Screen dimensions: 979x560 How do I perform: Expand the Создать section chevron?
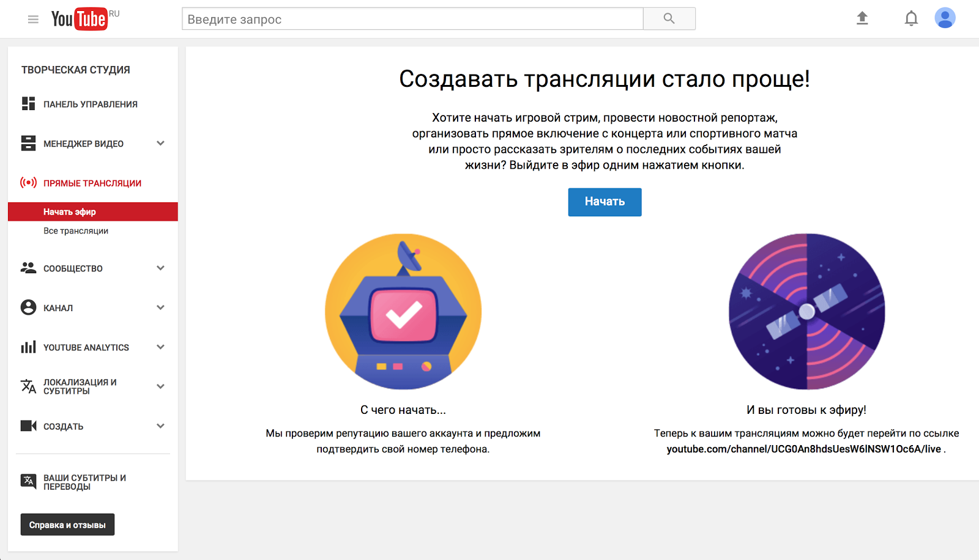pos(160,426)
